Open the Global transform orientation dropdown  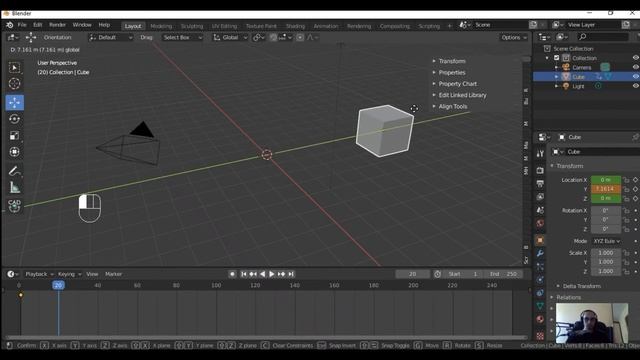click(x=230, y=38)
